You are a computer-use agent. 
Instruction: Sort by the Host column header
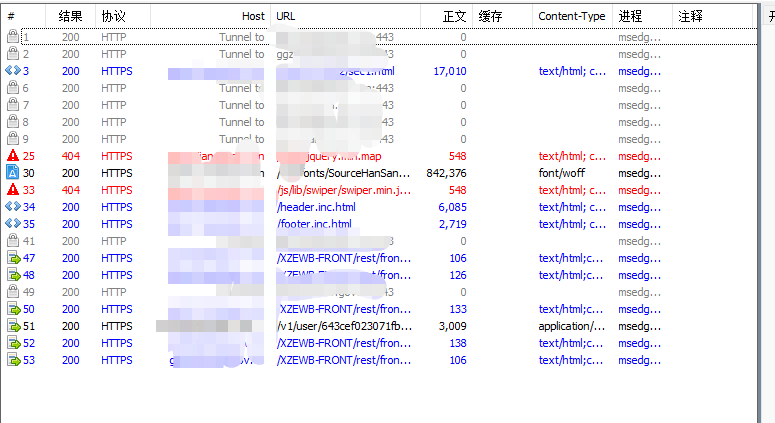click(x=210, y=16)
